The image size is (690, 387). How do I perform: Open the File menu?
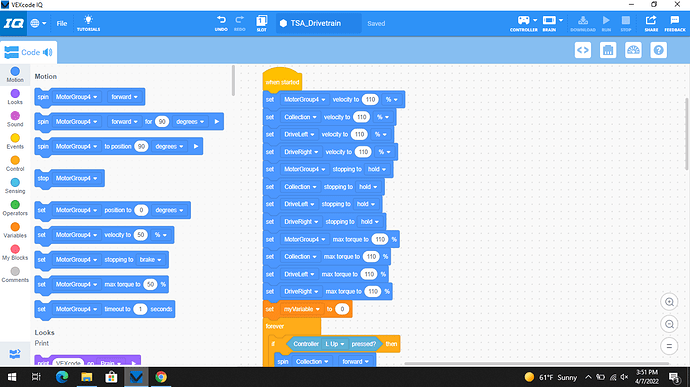click(x=62, y=23)
